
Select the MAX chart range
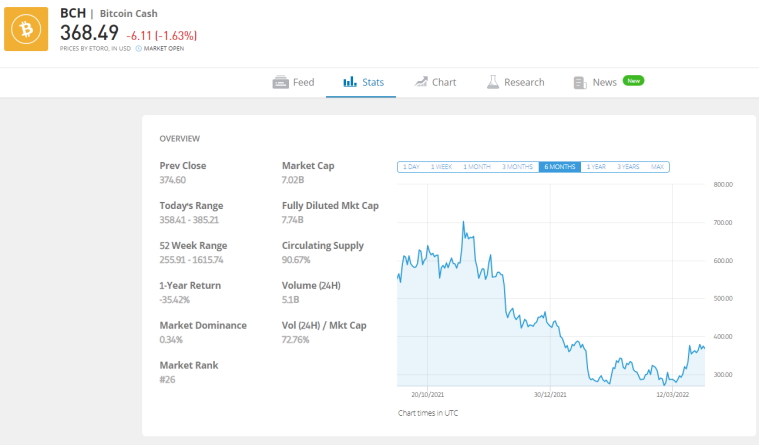click(x=657, y=167)
